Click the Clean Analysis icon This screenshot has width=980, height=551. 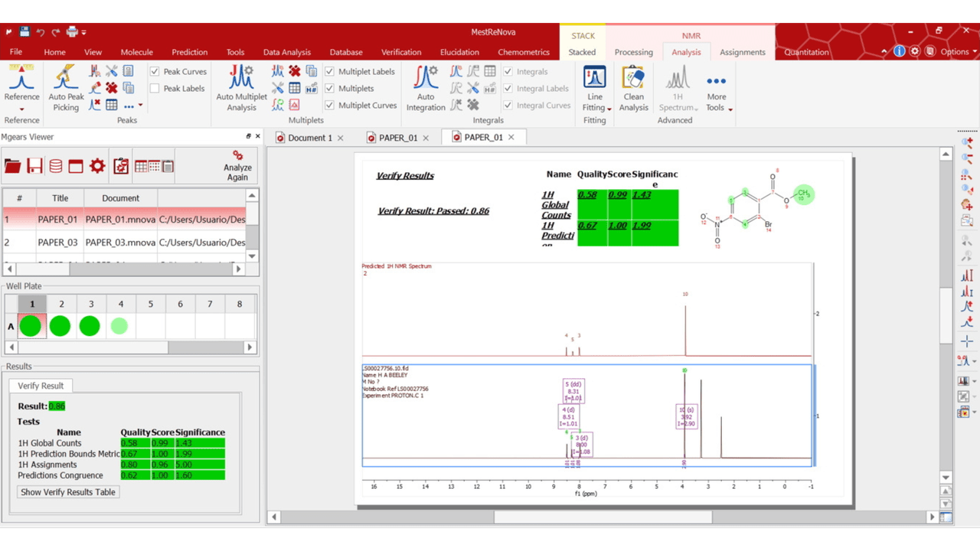(633, 89)
